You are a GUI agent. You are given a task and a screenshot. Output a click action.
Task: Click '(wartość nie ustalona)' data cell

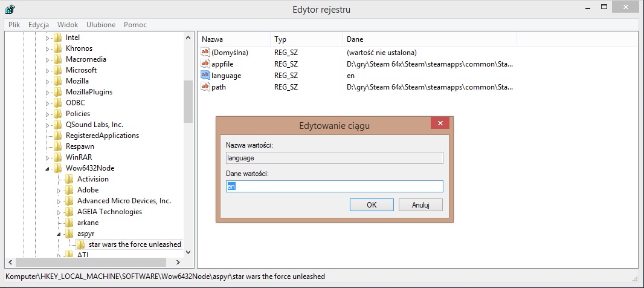tap(382, 53)
